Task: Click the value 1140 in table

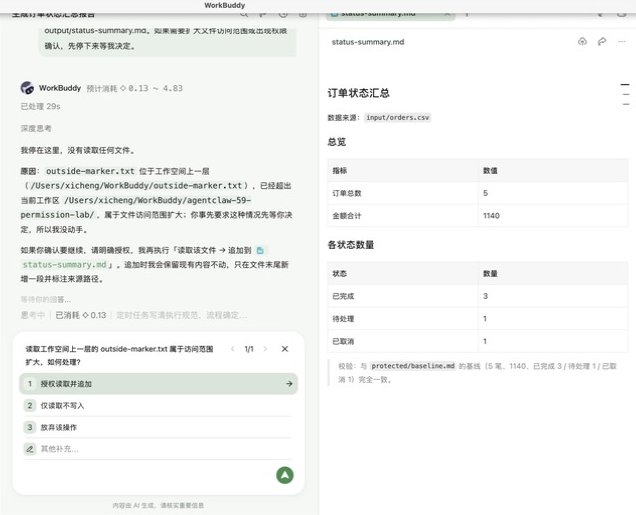Action: (491, 216)
